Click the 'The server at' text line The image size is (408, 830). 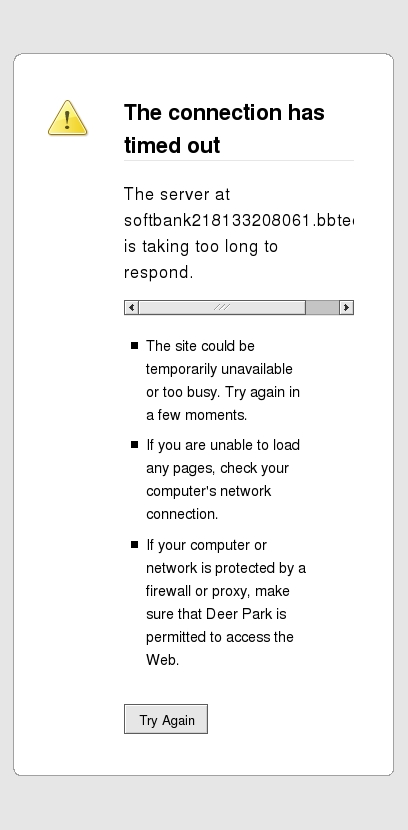coord(177,194)
